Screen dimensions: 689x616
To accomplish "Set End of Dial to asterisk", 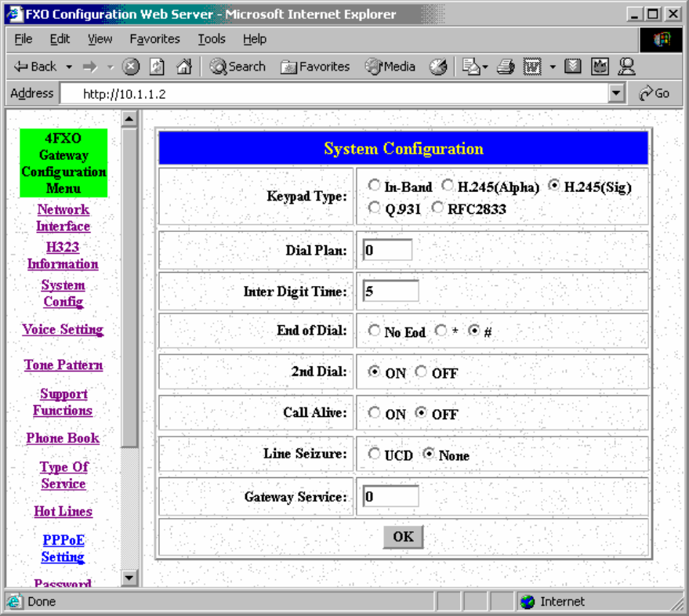I will pyautogui.click(x=441, y=331).
